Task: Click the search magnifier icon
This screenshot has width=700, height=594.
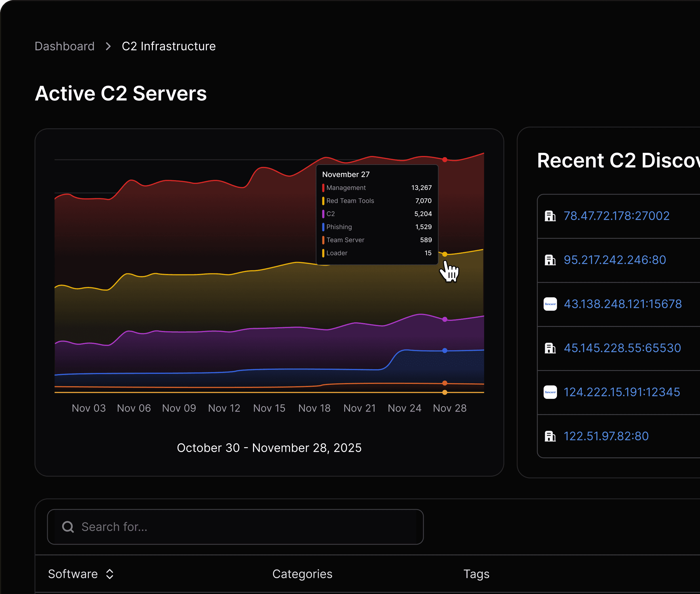Action: pos(68,527)
